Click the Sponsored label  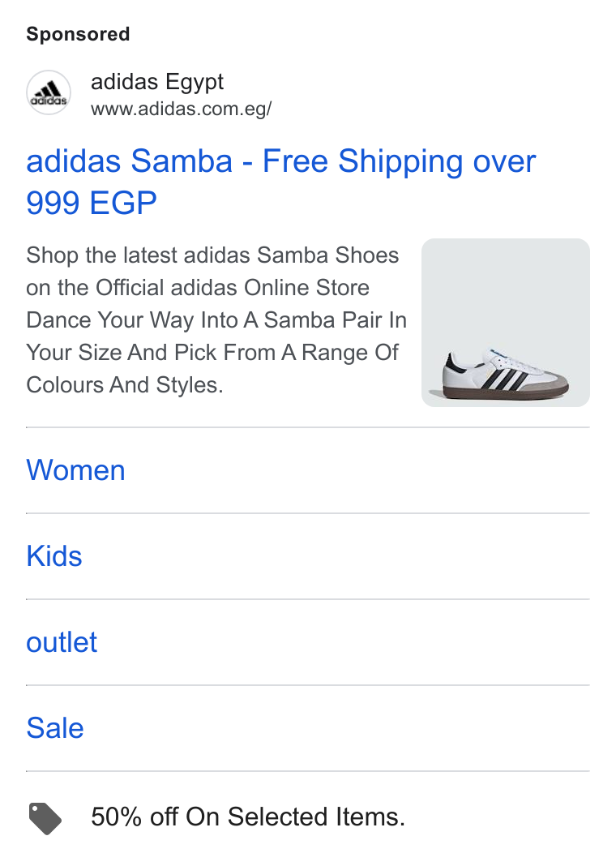point(78,34)
